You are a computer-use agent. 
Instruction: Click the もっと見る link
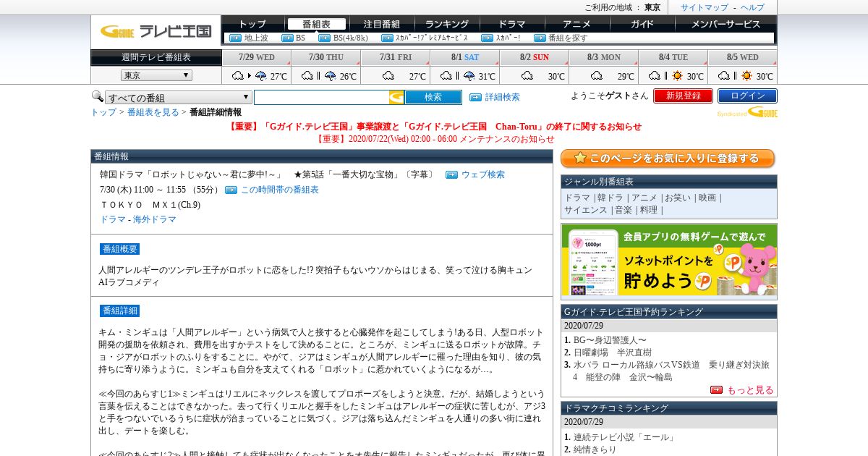coord(750,390)
